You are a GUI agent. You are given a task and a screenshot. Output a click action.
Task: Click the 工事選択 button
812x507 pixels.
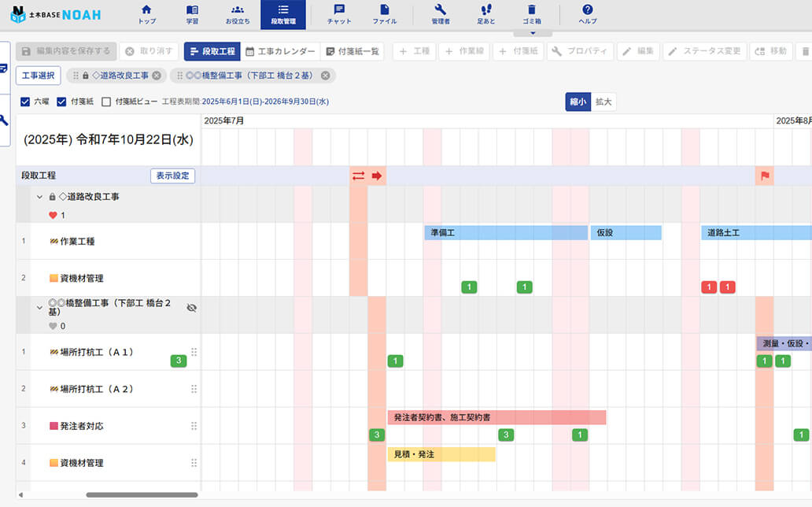coord(38,76)
